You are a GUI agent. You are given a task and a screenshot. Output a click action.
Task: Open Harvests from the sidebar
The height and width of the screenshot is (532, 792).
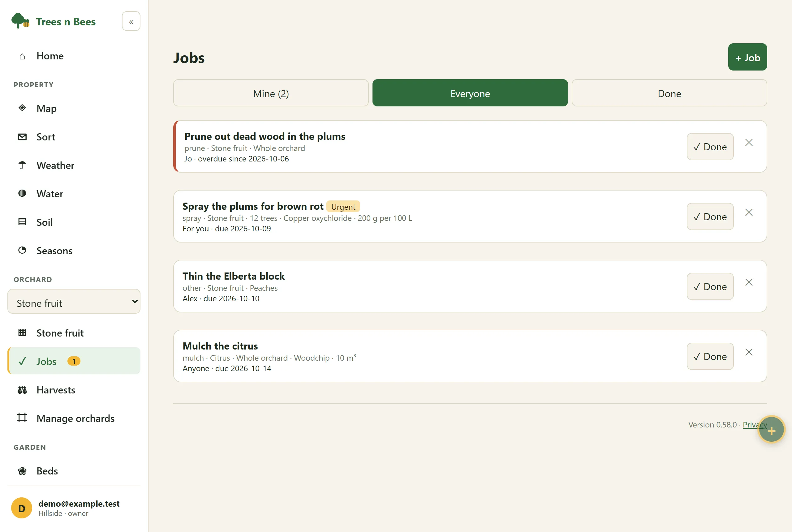(74, 390)
